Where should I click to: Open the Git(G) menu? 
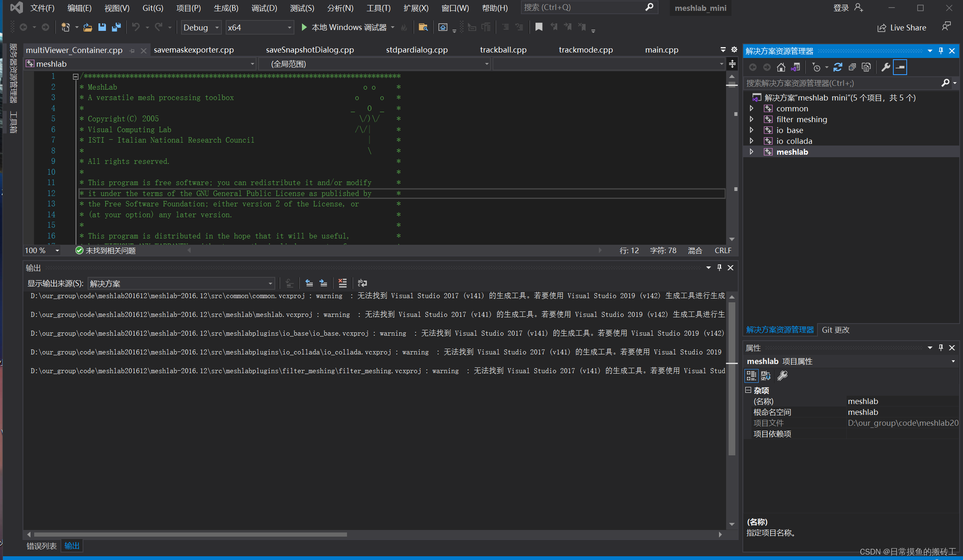point(152,8)
